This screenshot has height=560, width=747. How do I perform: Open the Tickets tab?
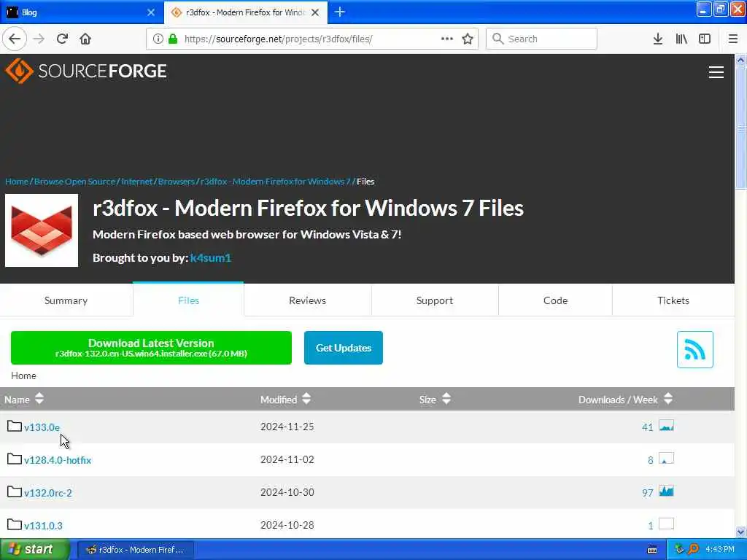coord(673,300)
